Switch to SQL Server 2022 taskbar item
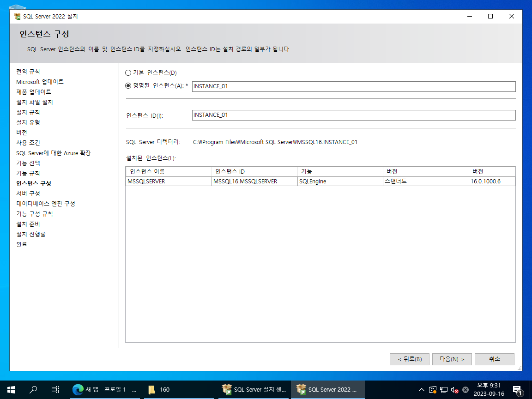 (x=328, y=389)
